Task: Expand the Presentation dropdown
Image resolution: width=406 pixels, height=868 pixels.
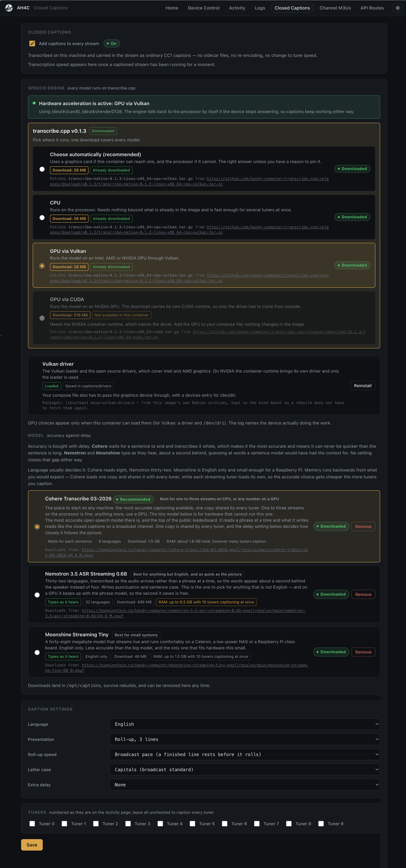Action: (x=245, y=739)
